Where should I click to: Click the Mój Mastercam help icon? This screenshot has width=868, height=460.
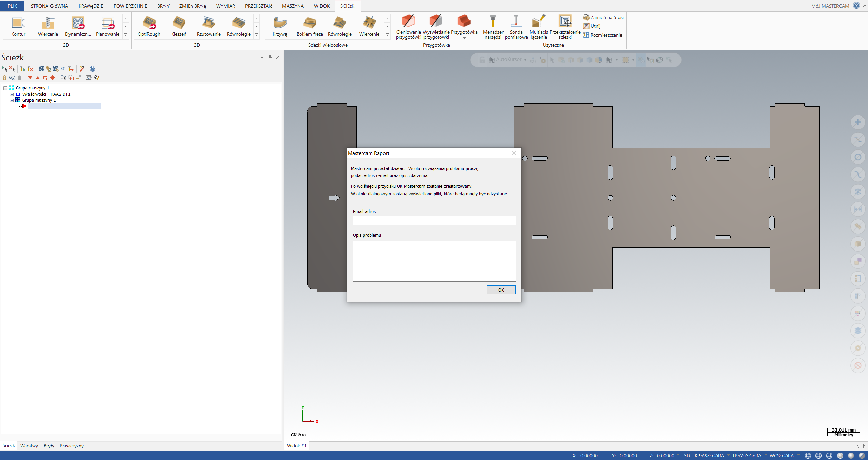click(x=856, y=6)
